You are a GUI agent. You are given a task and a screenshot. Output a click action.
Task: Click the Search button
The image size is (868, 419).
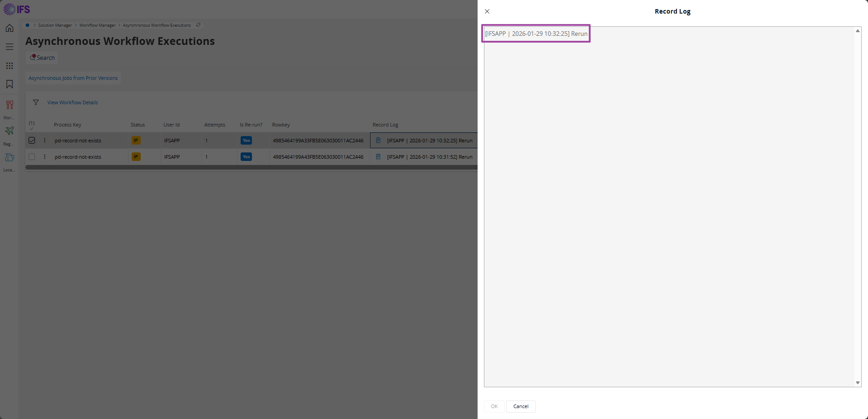point(42,58)
